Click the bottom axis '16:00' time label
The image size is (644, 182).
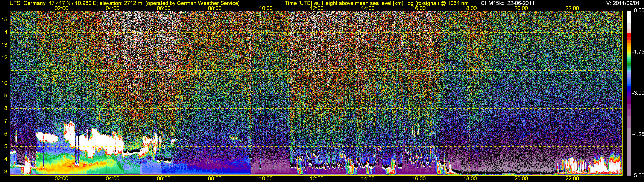click(x=419, y=179)
